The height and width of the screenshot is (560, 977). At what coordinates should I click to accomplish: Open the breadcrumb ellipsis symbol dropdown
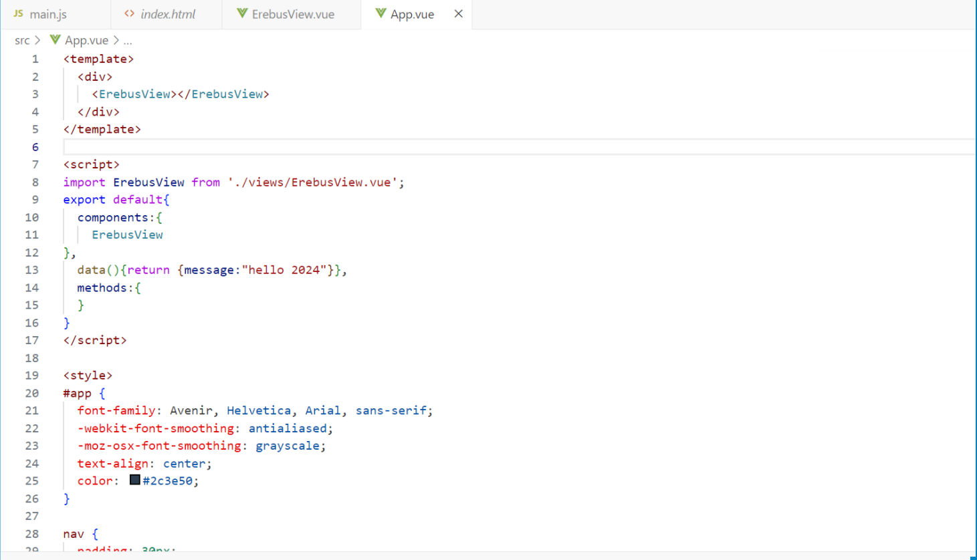[128, 41]
